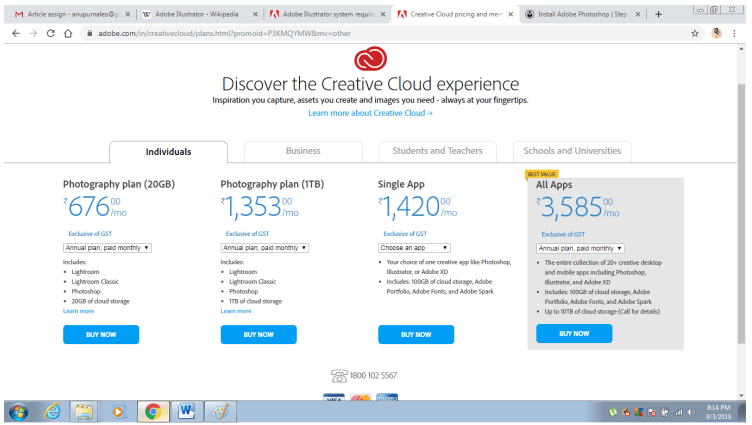
Task: Open a new browser tab
Action: click(x=658, y=14)
